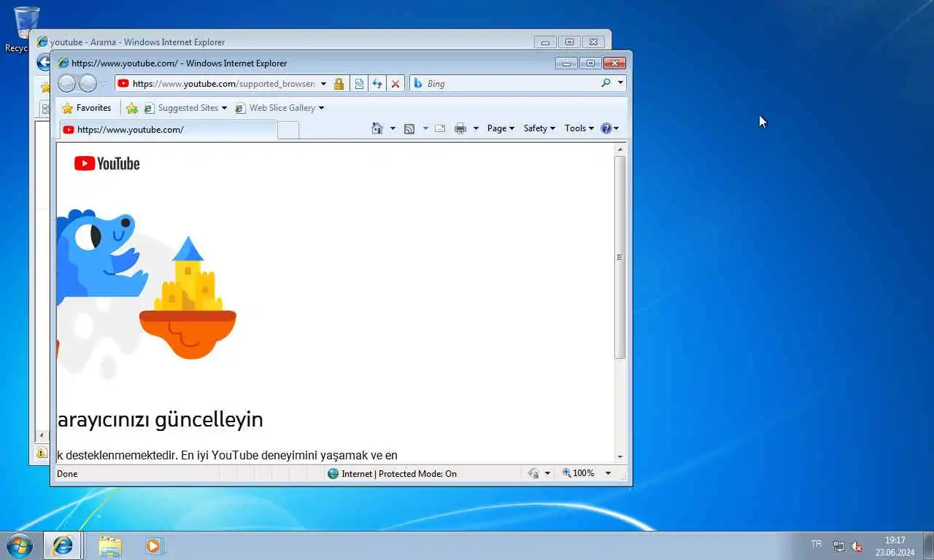Click the RSS Feeds icon
This screenshot has height=560, width=934.
409,128
